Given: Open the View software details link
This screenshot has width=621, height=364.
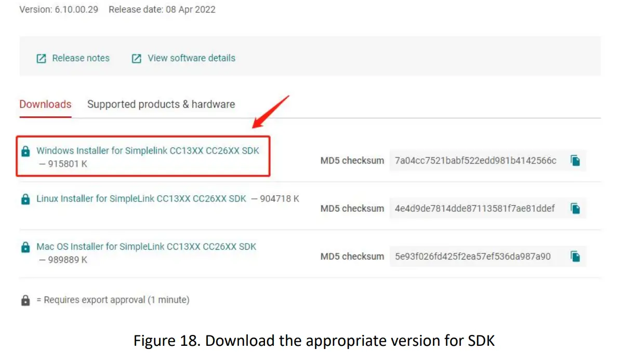Looking at the screenshot, I should [x=191, y=58].
